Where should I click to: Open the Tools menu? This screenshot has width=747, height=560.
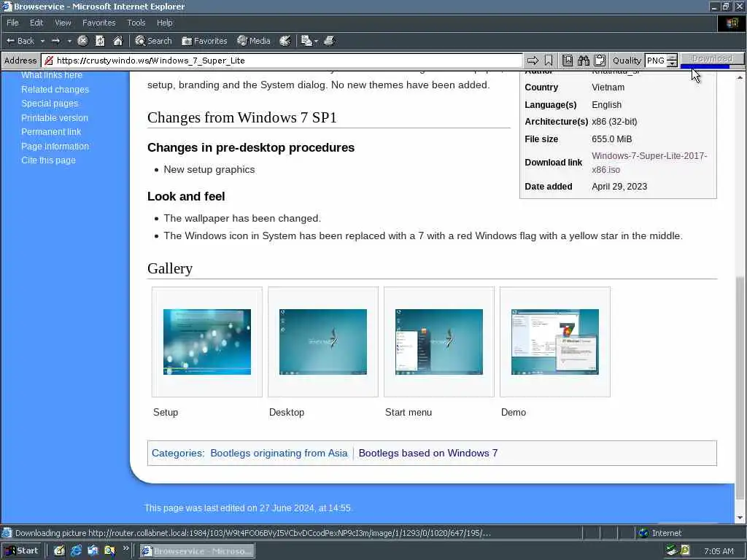point(136,23)
